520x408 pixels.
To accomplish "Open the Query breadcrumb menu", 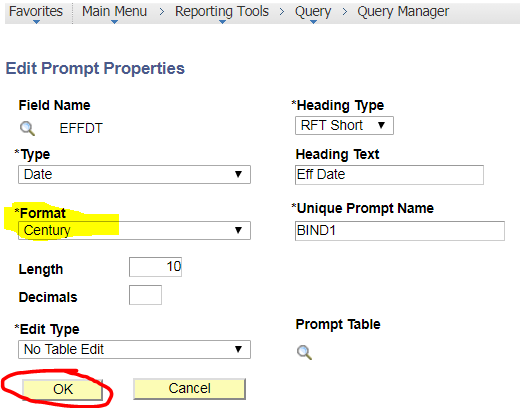I will click(313, 11).
